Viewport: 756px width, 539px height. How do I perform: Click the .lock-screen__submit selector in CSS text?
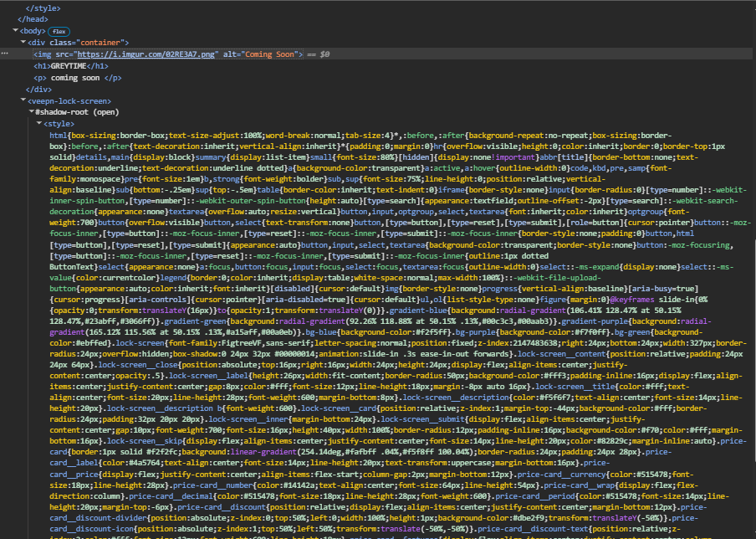(x=421, y=419)
